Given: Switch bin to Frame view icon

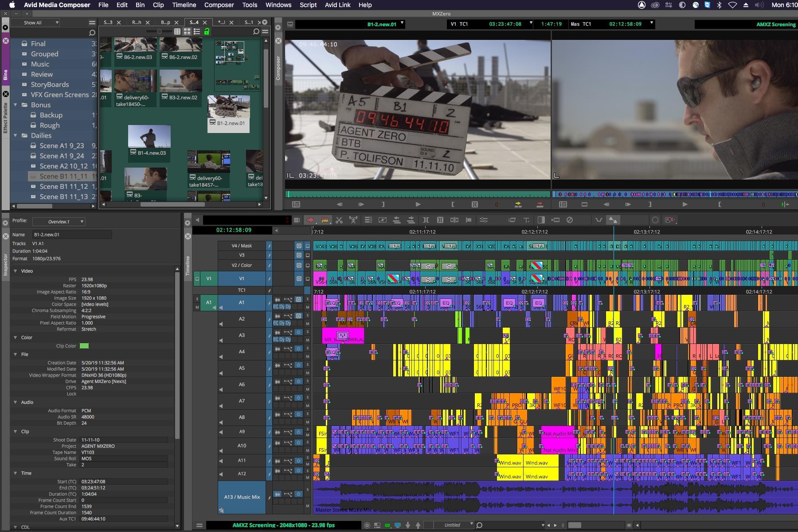Looking at the screenshot, I should 187,31.
